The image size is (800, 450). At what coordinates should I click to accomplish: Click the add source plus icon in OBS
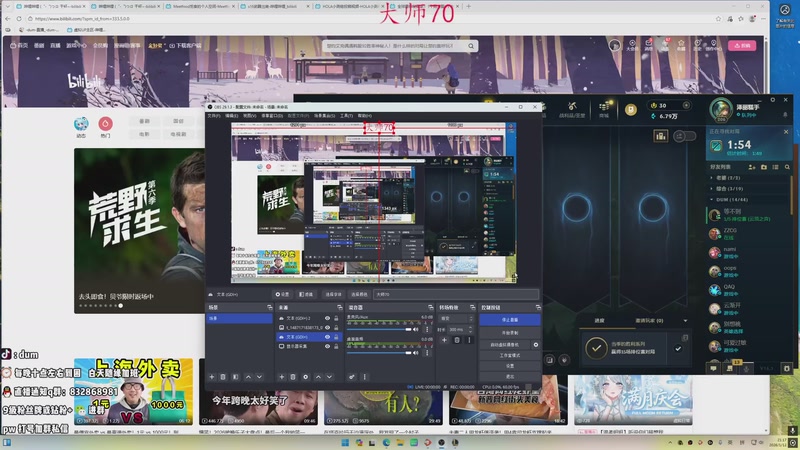(x=280, y=377)
